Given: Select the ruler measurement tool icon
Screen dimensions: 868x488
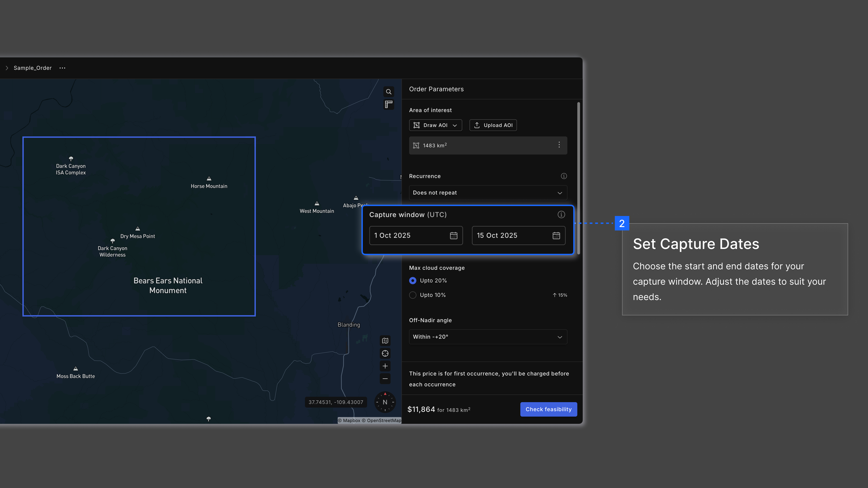Looking at the screenshot, I should point(389,104).
